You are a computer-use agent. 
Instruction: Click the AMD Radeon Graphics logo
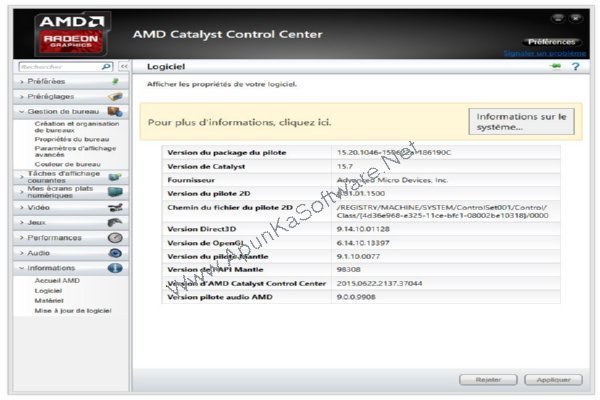click(x=72, y=34)
